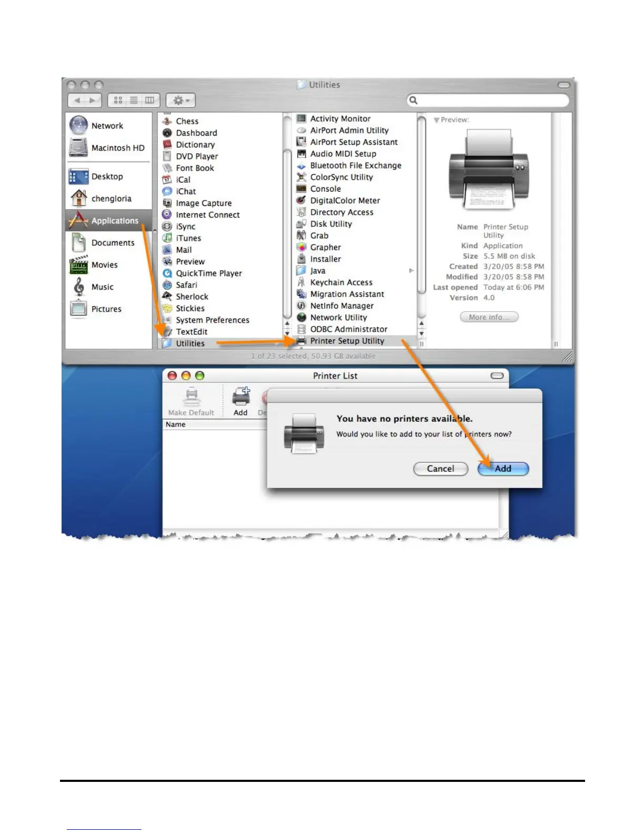
Task: Select Dictionary application
Action: point(188,144)
